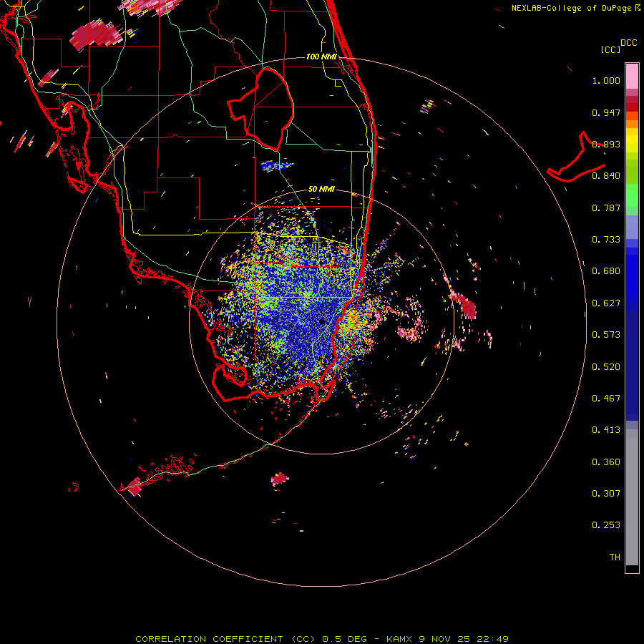Click the Correlation Coefficient KAMX caption text

coord(322,639)
